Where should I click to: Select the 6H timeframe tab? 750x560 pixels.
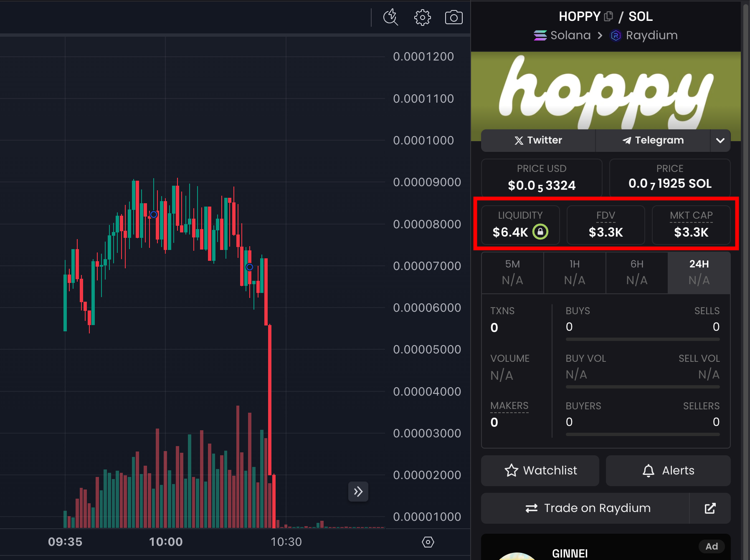(x=637, y=272)
